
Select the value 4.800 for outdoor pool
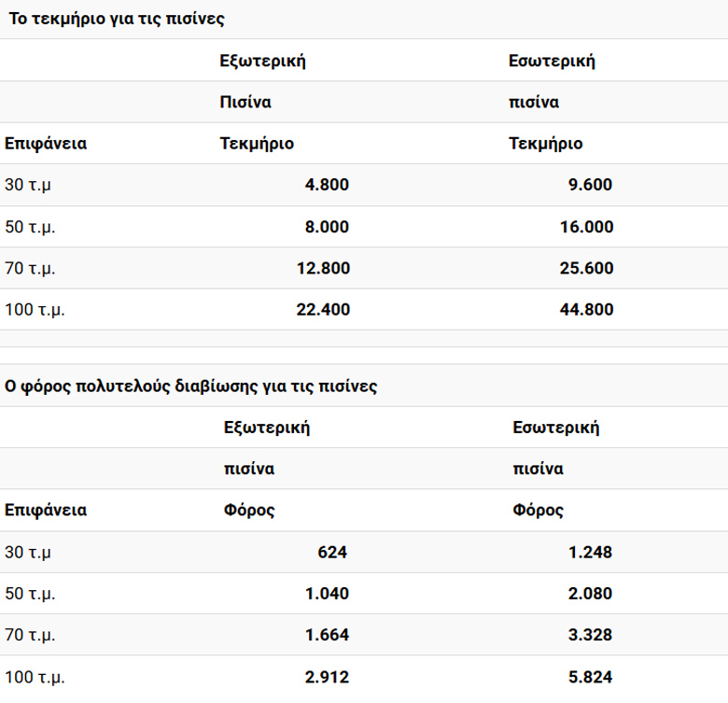[x=327, y=185]
